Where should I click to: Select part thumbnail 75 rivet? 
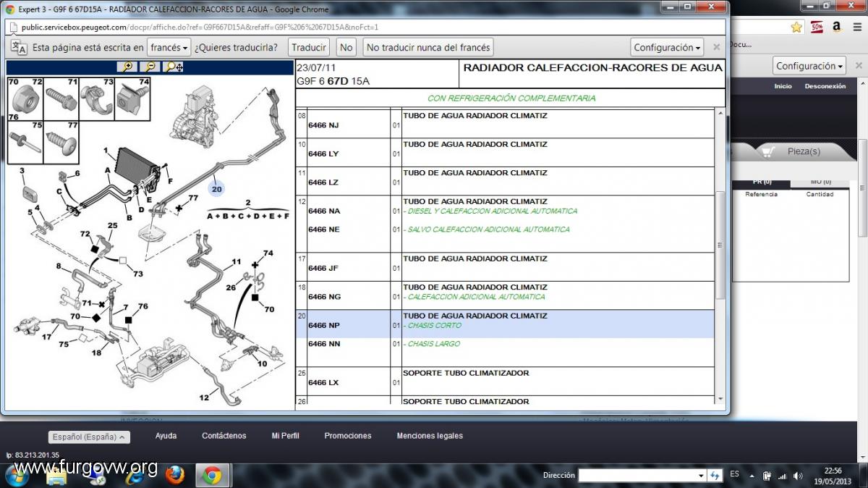[25, 142]
